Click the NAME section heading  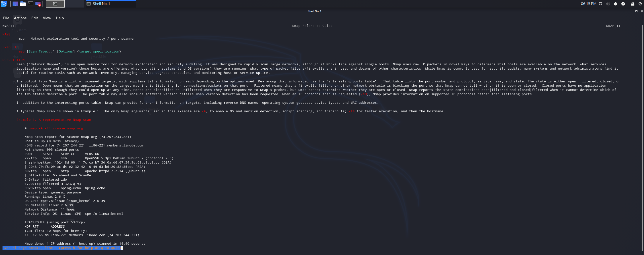click(x=7, y=34)
